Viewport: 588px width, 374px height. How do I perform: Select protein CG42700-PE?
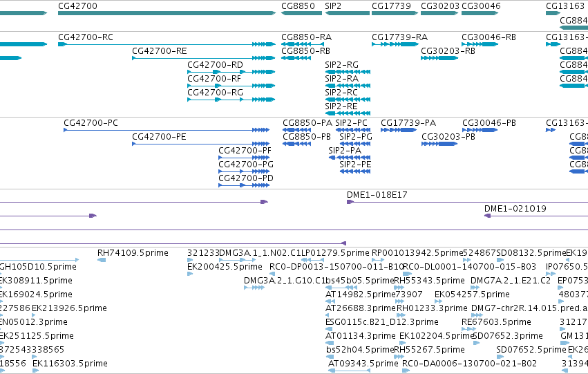tap(200, 144)
